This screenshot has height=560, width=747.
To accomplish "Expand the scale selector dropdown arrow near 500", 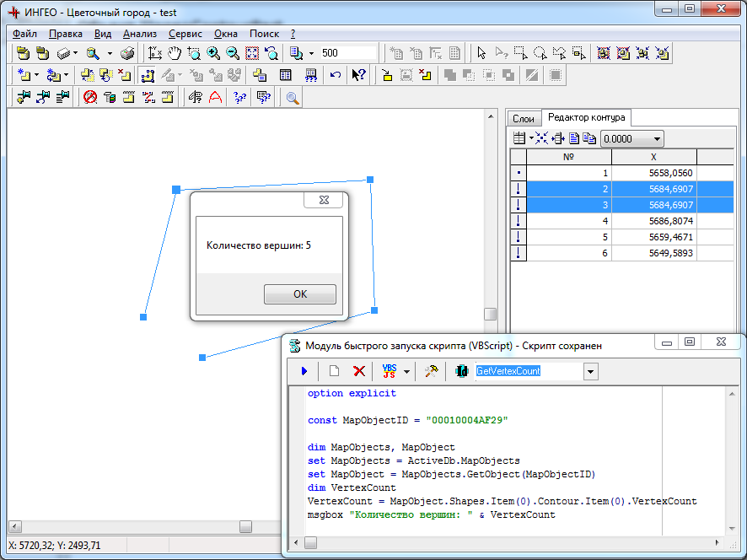I will 312,53.
